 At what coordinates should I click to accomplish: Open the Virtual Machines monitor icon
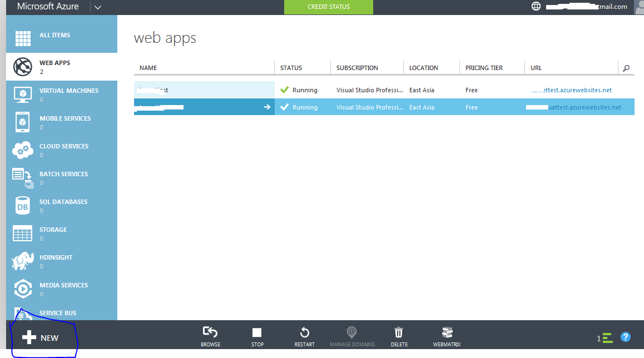tap(23, 95)
